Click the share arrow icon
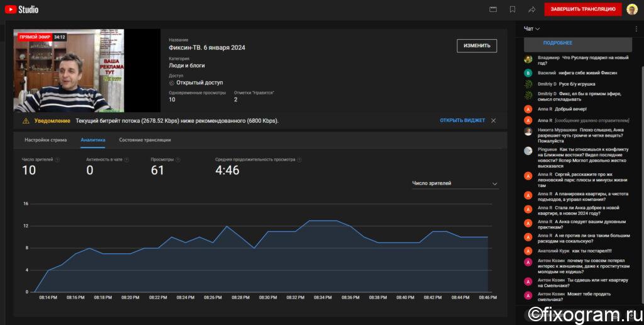 coord(532,9)
